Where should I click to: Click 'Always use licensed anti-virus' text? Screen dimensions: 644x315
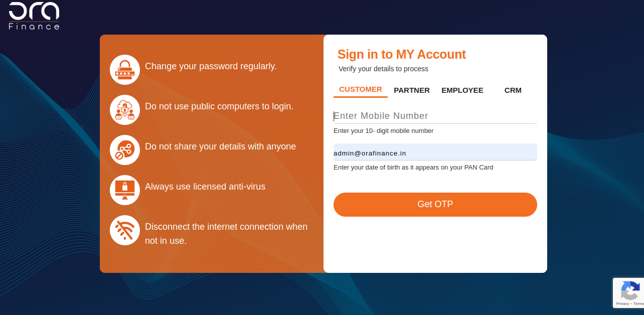point(205,187)
